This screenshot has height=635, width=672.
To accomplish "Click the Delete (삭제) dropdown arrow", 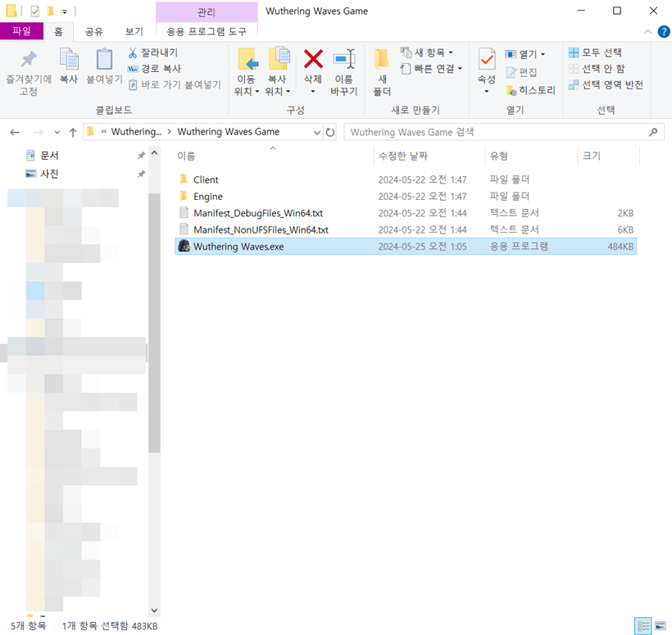I will tap(313, 92).
